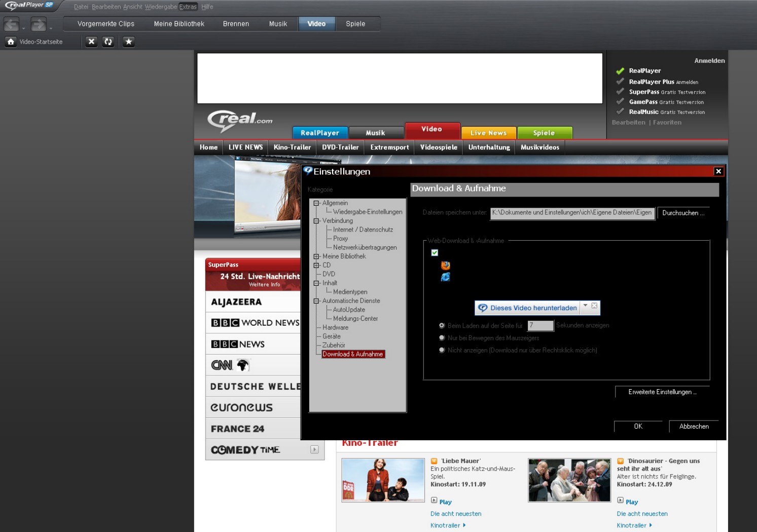Open the dropdown arrow on download video button
Screen dimensions: 757x532
[x=585, y=306]
